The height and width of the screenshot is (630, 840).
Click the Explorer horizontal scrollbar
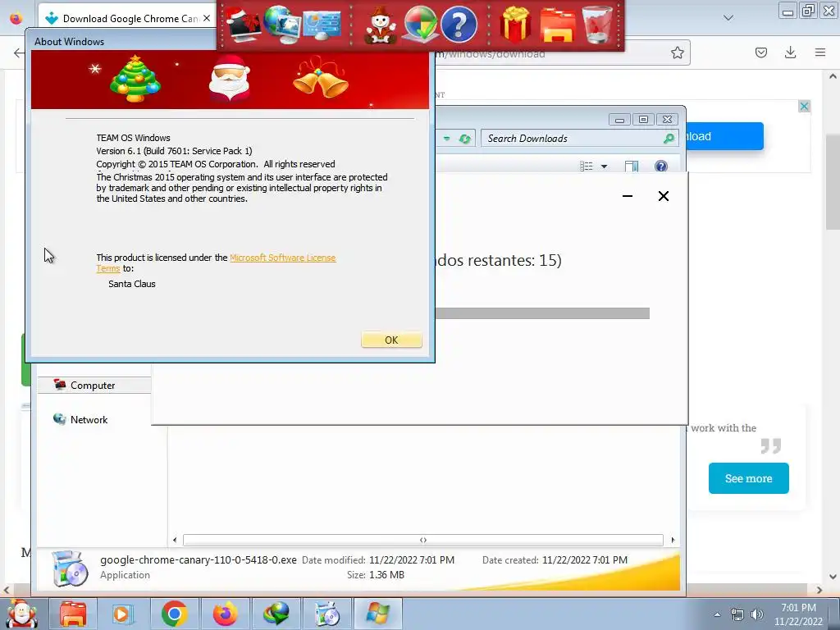pyautogui.click(x=423, y=540)
